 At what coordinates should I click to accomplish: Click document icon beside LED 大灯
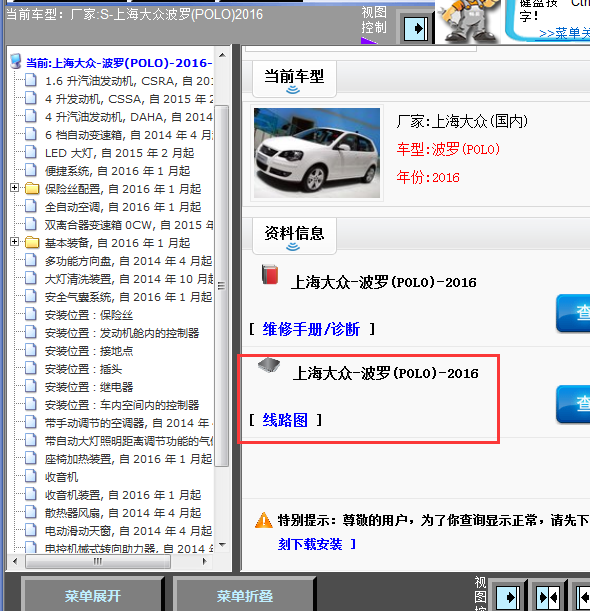point(31,152)
